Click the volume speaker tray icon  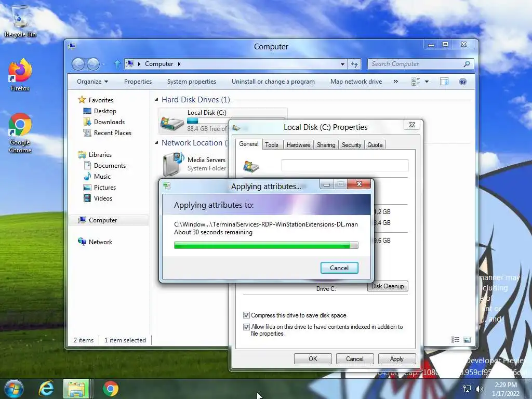pyautogui.click(x=480, y=389)
